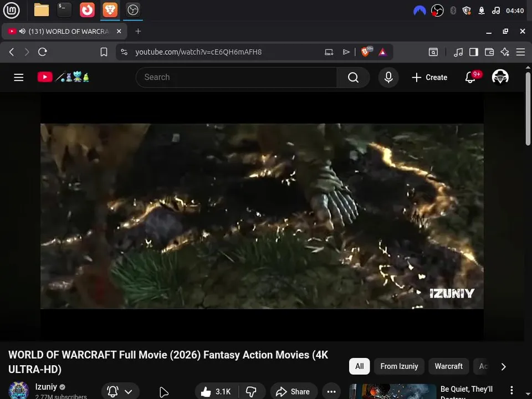Like the video with 3.1K likes

coord(216,392)
